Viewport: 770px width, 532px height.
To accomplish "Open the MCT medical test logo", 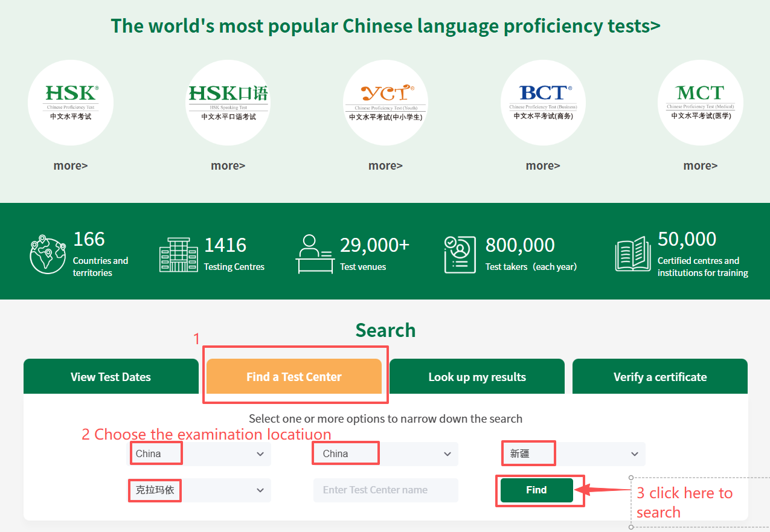I will (x=700, y=103).
